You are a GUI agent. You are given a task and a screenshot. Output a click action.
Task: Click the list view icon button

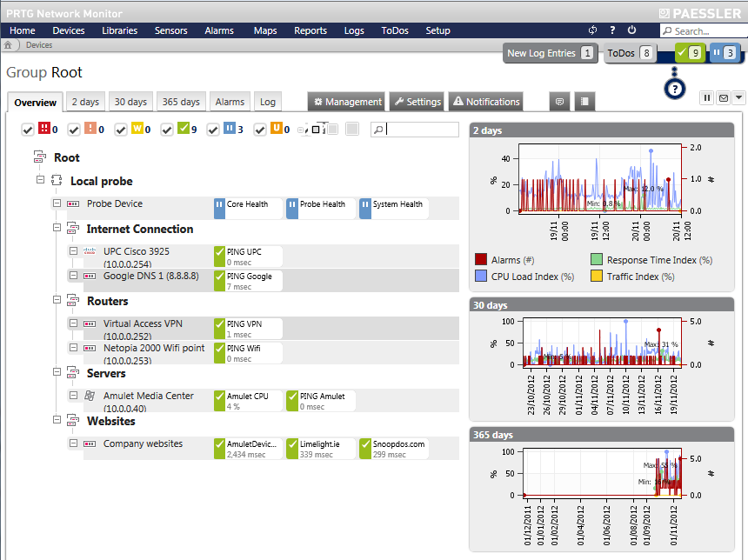click(x=584, y=102)
